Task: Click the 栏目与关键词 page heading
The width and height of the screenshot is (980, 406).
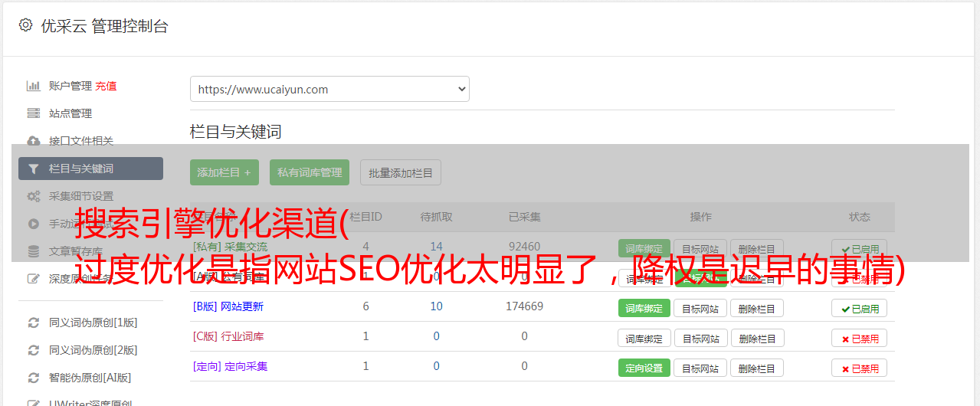Action: pos(235,132)
